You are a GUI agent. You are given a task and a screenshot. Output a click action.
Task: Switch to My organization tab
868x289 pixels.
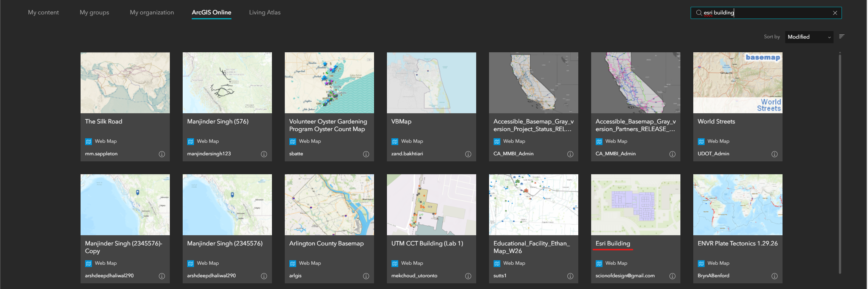tap(152, 12)
